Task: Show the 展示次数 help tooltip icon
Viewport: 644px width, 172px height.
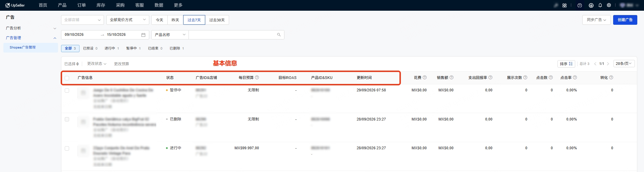Action: (525, 77)
